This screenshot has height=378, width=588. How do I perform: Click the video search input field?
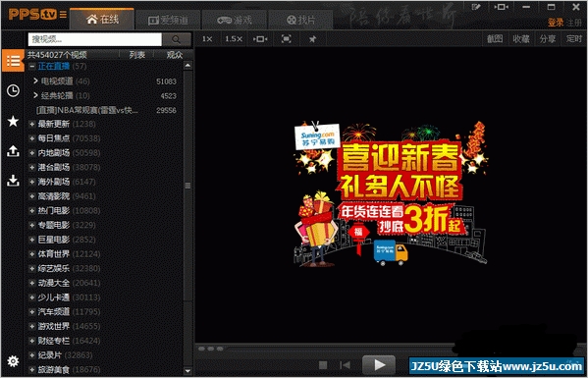tap(95, 39)
